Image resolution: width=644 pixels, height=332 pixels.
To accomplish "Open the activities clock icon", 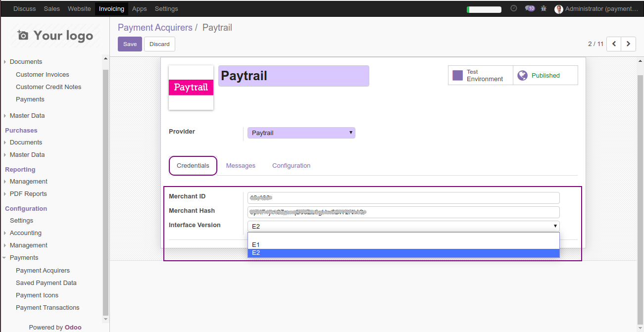I will [513, 8].
